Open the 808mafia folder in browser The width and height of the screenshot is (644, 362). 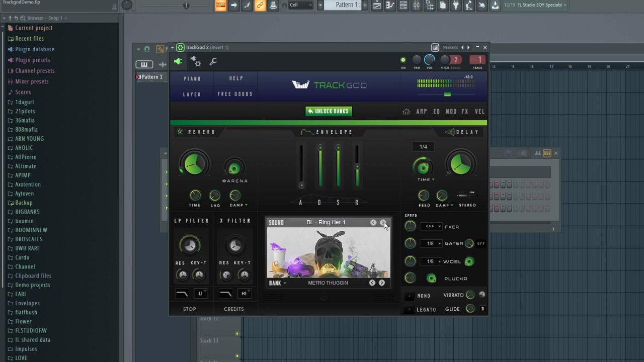point(26,130)
